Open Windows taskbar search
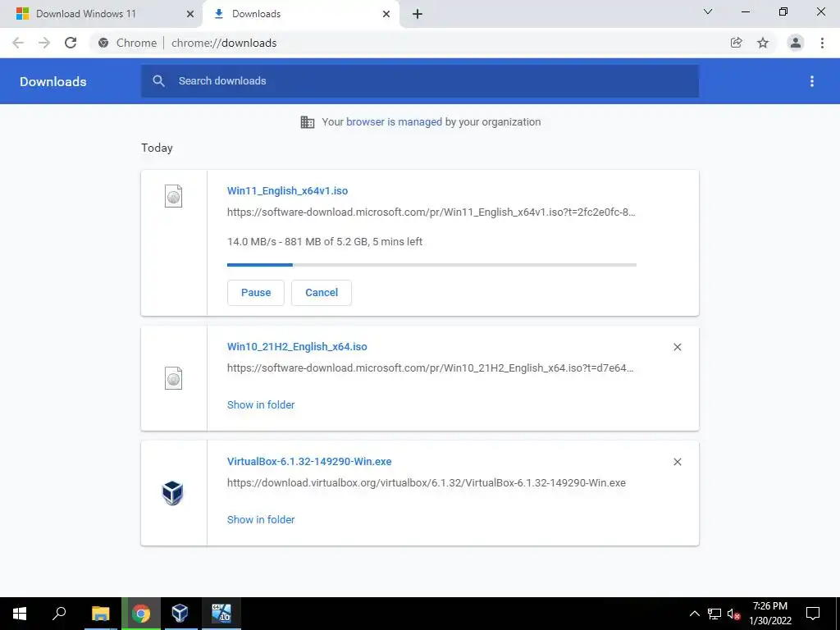The width and height of the screenshot is (840, 630). [x=59, y=614]
